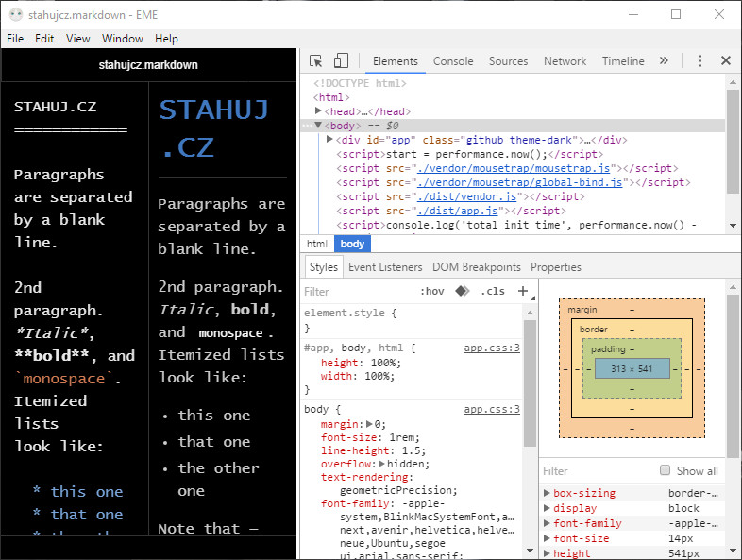742x560 pixels.
Task: Select the stahujcz.markdown file tab
Action: point(148,65)
